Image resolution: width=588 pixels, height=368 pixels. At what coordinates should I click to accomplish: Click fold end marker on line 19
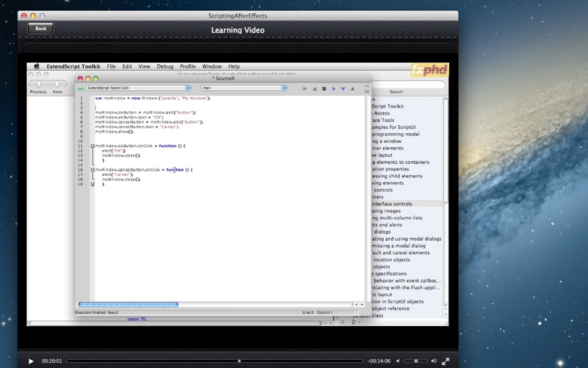point(93,184)
